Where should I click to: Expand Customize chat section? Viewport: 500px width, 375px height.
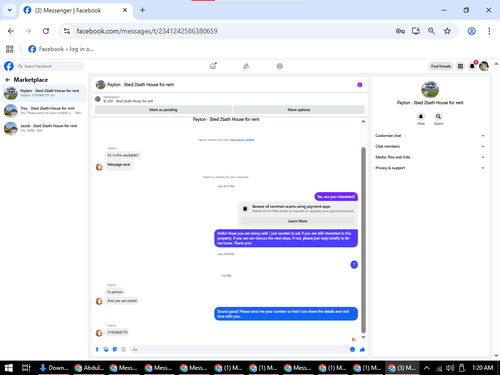pos(430,136)
